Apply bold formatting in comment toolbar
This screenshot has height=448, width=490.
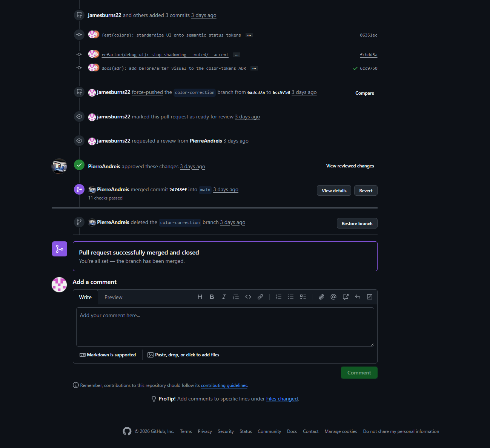(212, 297)
